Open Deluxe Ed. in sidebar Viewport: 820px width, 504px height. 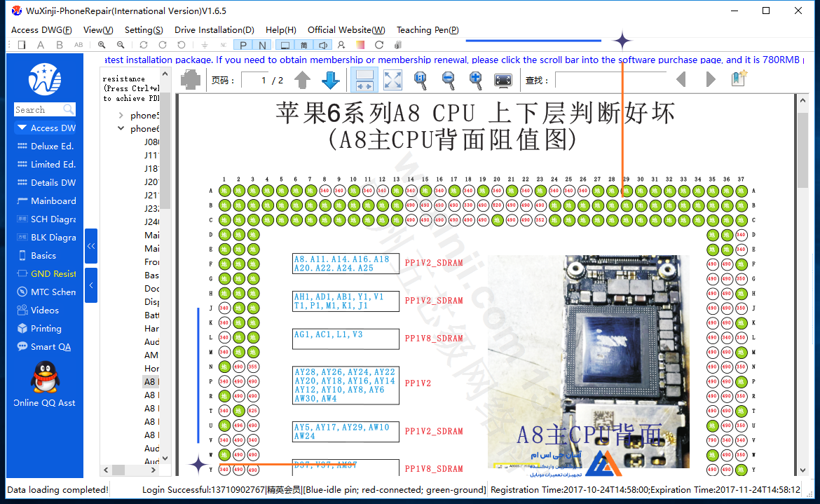click(46, 146)
